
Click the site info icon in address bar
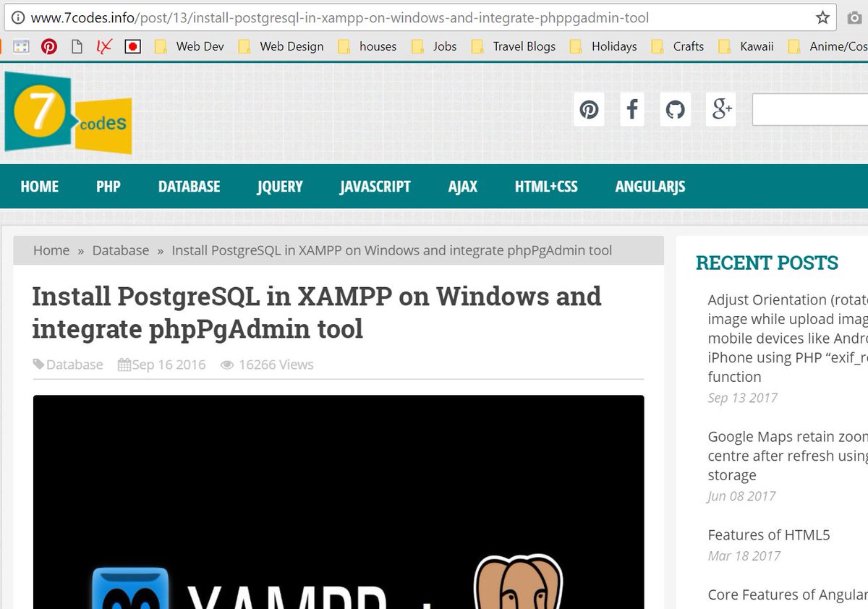[x=17, y=17]
